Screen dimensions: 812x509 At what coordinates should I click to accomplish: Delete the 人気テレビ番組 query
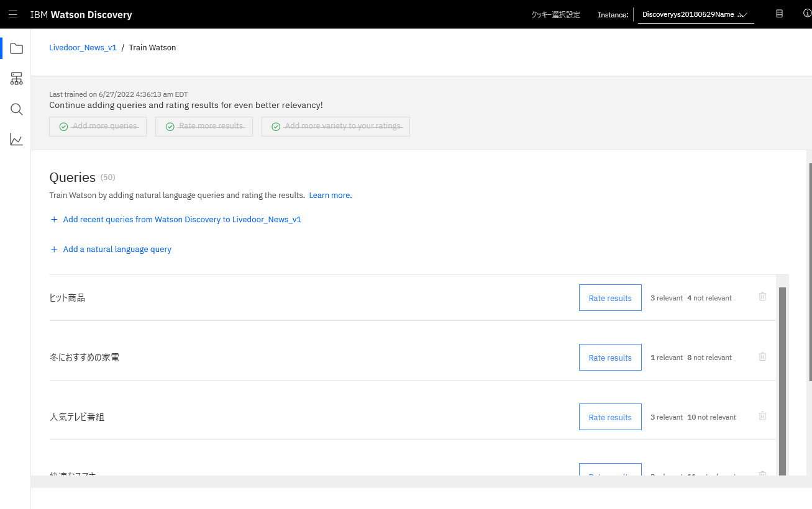[x=762, y=416]
